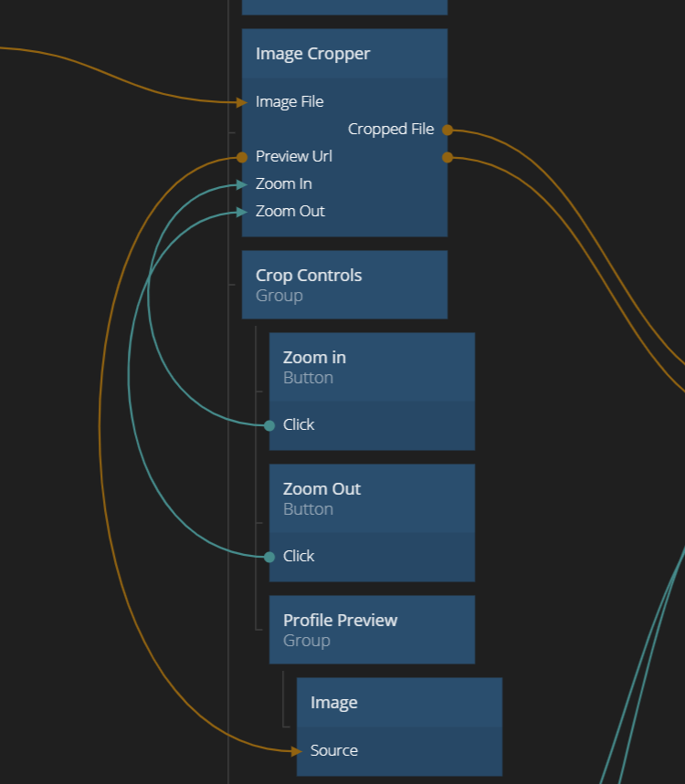The height and width of the screenshot is (784, 685).
Task: Click the Image File input arrow
Action: (x=242, y=102)
